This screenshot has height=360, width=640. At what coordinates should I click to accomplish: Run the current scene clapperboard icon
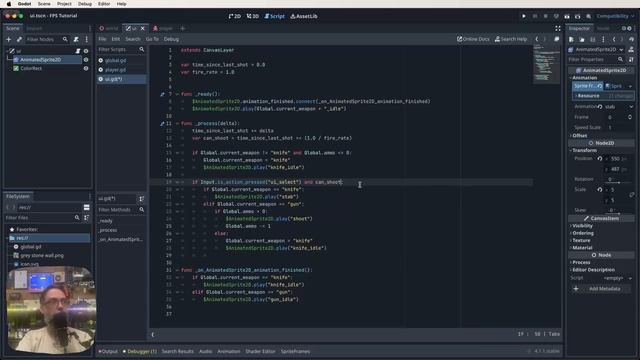[x=567, y=16]
